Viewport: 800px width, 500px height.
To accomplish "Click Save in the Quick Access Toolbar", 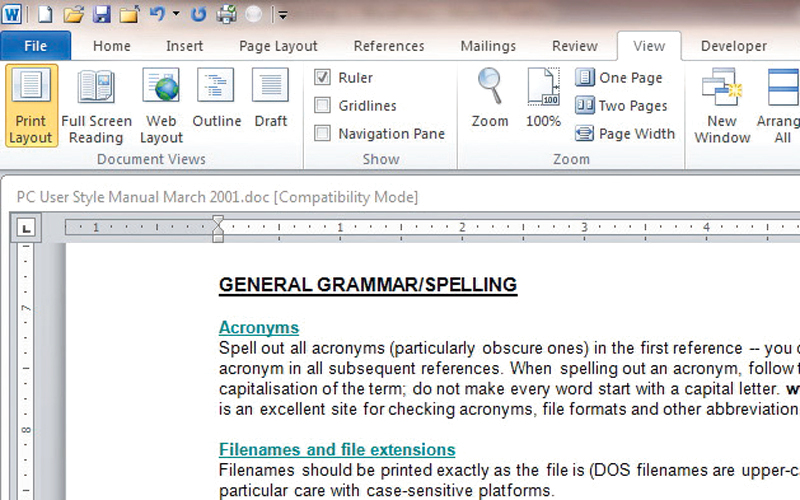I will click(x=101, y=14).
